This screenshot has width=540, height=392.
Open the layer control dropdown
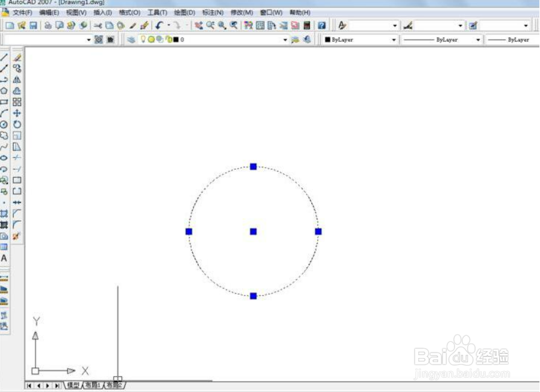click(x=285, y=39)
